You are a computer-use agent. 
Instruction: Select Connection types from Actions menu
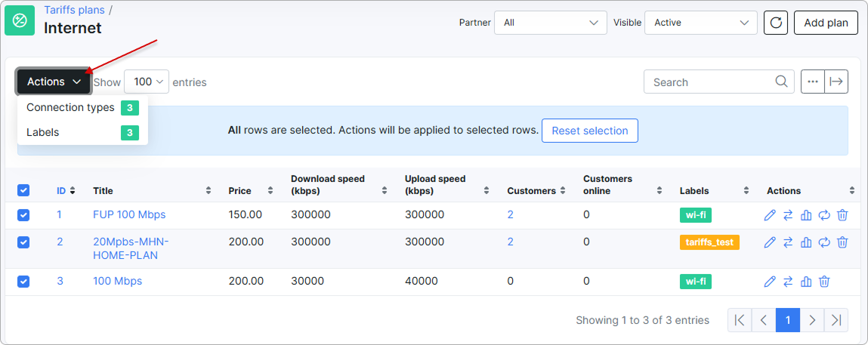(82, 108)
